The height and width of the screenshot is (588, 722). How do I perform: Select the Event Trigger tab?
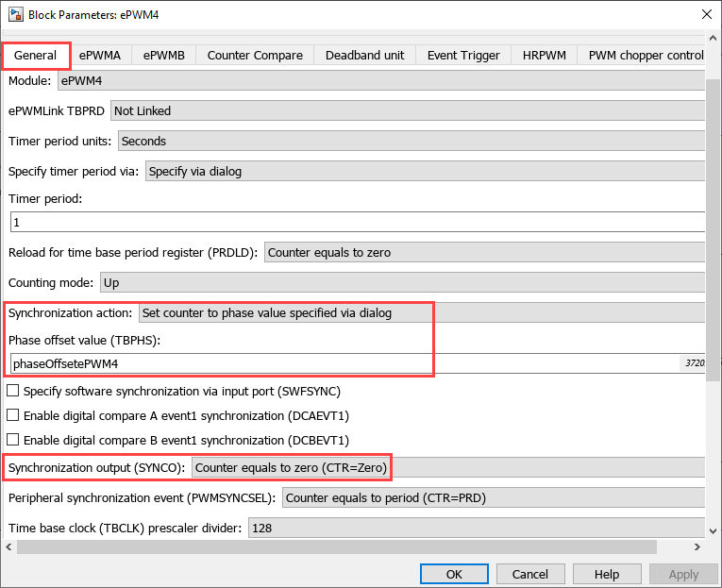[463, 56]
